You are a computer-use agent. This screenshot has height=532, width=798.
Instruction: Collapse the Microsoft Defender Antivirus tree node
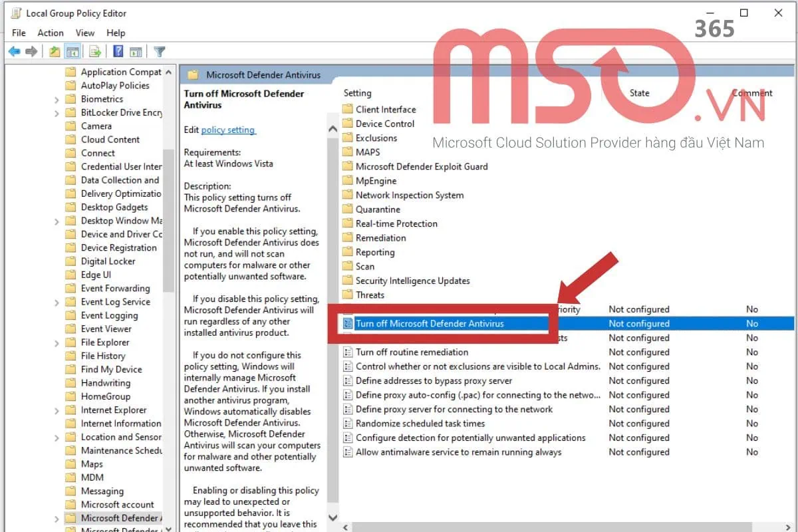(x=57, y=517)
